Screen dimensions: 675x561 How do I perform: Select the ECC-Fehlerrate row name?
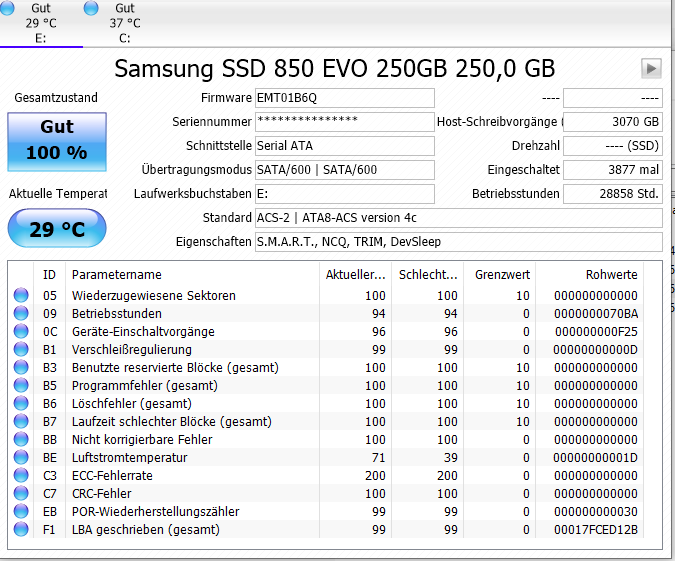pyautogui.click(x=112, y=476)
